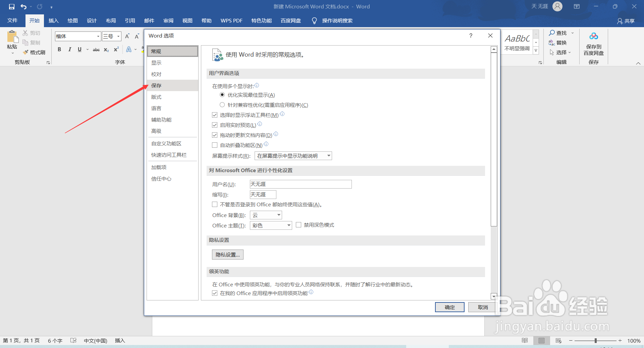Toggle enable LinkedIn features checkbox
The image size is (644, 348).
pyautogui.click(x=215, y=293)
